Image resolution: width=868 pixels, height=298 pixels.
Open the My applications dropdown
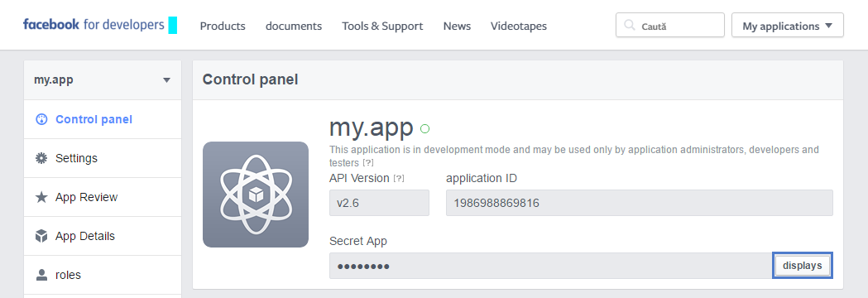[787, 26]
